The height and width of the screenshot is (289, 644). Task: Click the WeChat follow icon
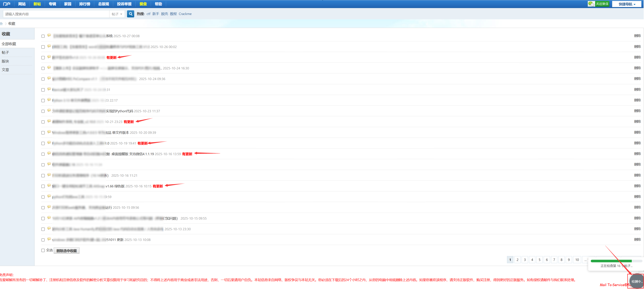tap(591, 4)
